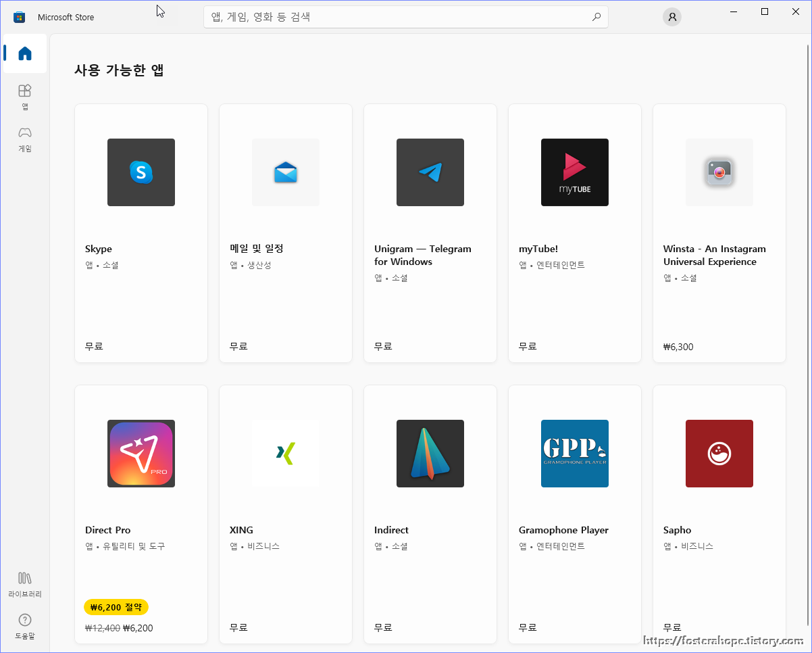Open the 메일 및 일정 title
812x653 pixels.
(257, 249)
